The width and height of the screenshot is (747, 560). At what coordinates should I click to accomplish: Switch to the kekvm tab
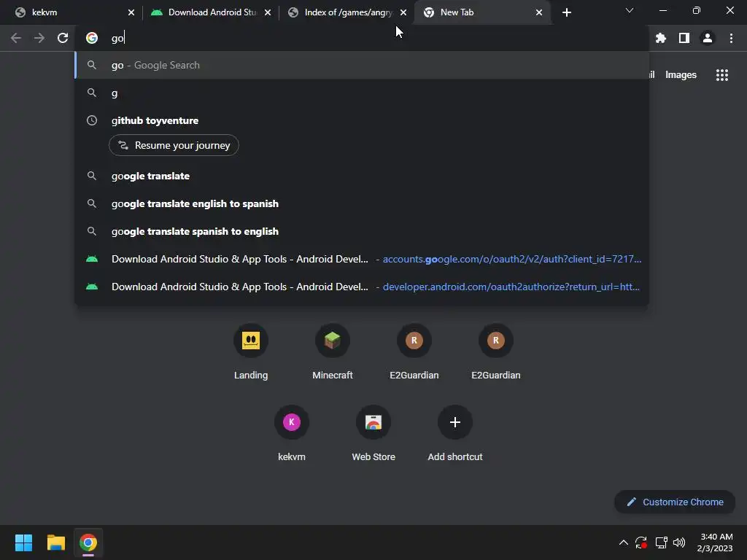[71, 12]
